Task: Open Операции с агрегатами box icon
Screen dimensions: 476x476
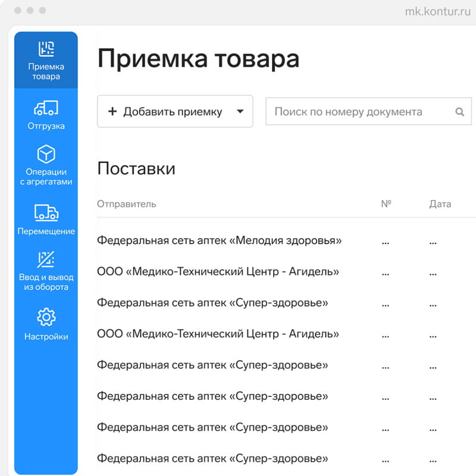Action: [46, 155]
